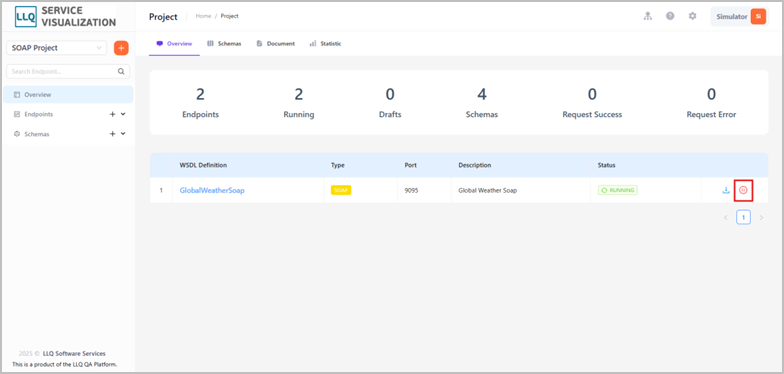The width and height of the screenshot is (784, 374).
Task: Open the Simulator user menu
Action: click(x=739, y=16)
